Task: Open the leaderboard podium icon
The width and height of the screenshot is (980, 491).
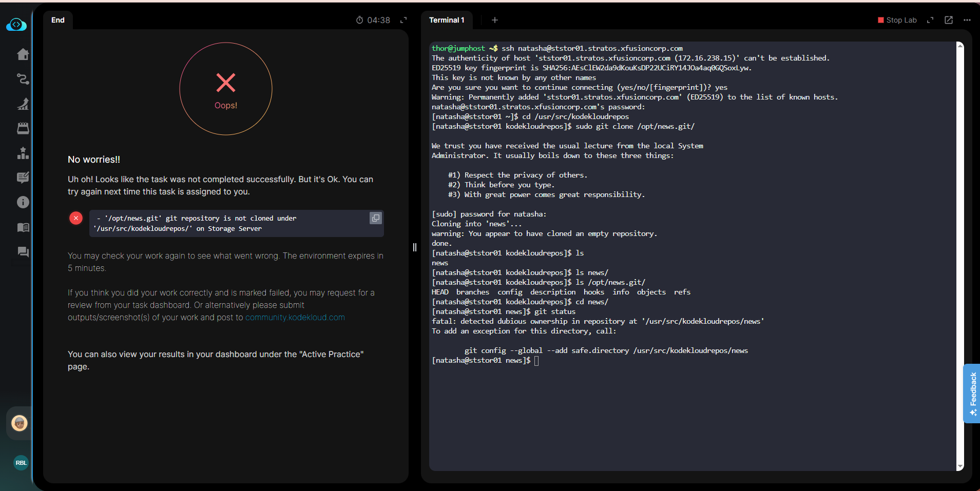Action: point(23,153)
